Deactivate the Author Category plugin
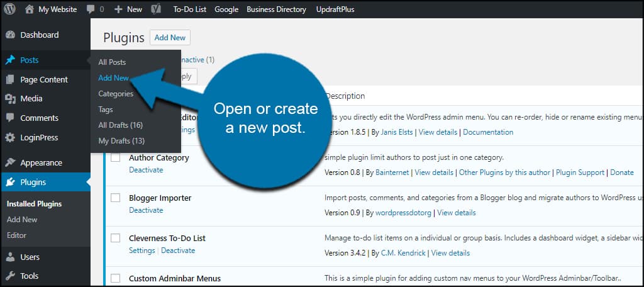This screenshot has height=287, width=644. coord(146,170)
